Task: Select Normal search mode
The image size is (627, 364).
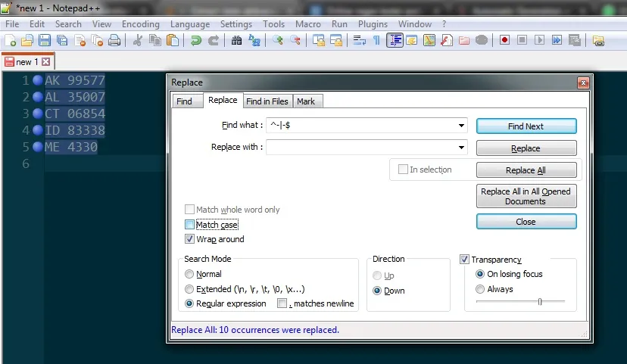Action: coord(189,274)
